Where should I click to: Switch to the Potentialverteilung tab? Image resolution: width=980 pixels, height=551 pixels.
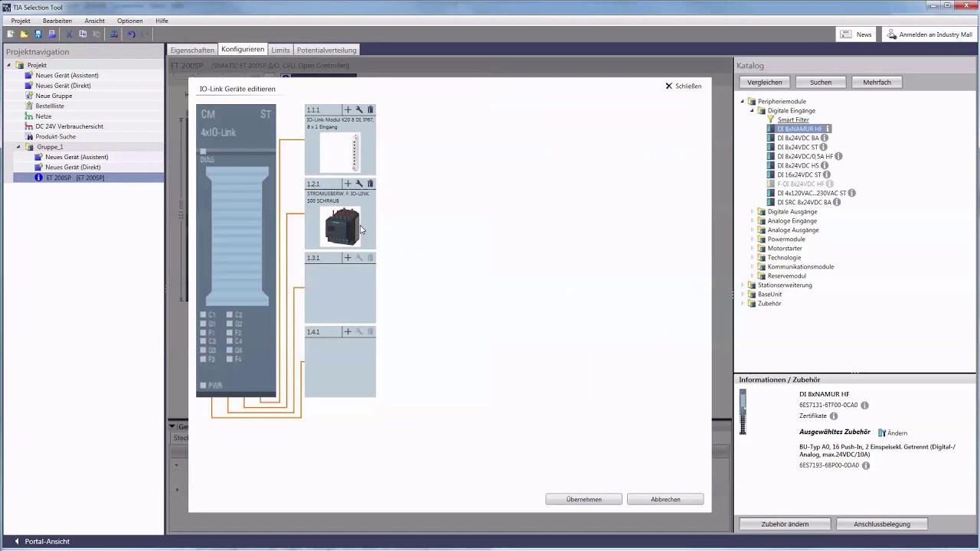327,50
